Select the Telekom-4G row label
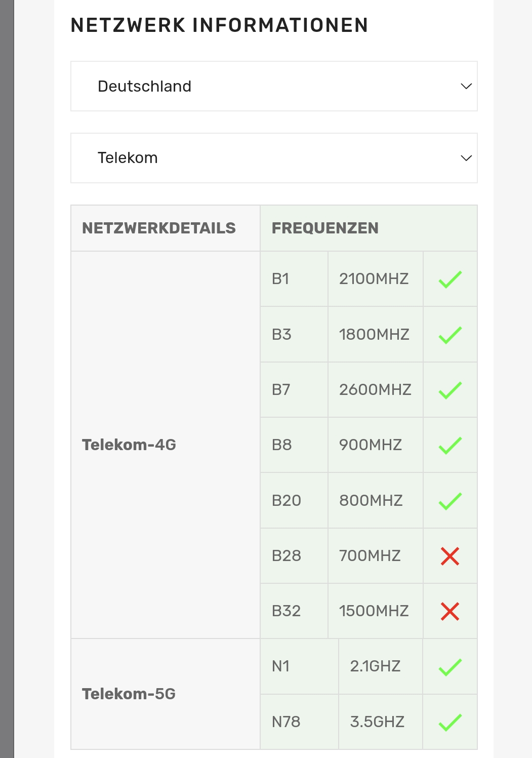 tap(129, 445)
